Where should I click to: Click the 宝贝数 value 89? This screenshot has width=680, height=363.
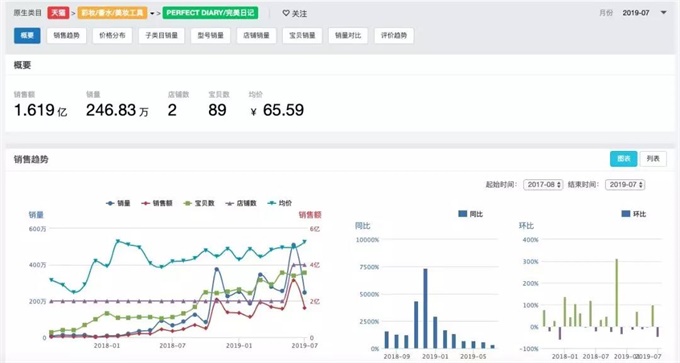(217, 110)
